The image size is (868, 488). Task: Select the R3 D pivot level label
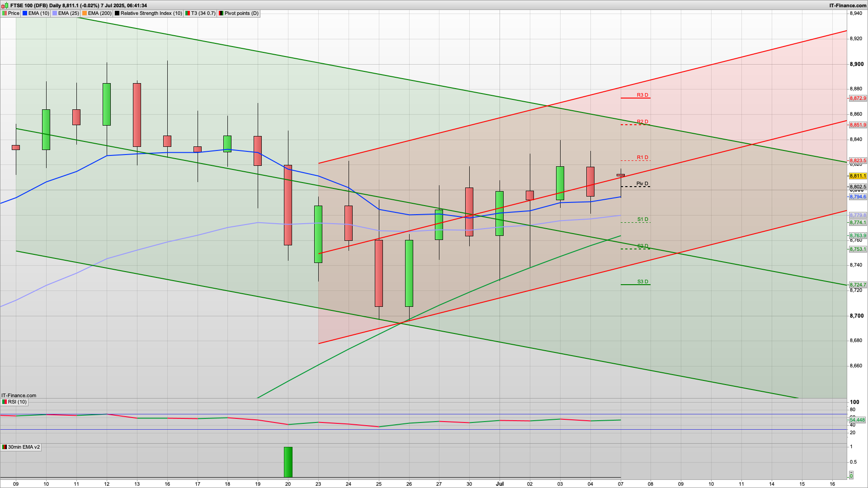coord(642,95)
